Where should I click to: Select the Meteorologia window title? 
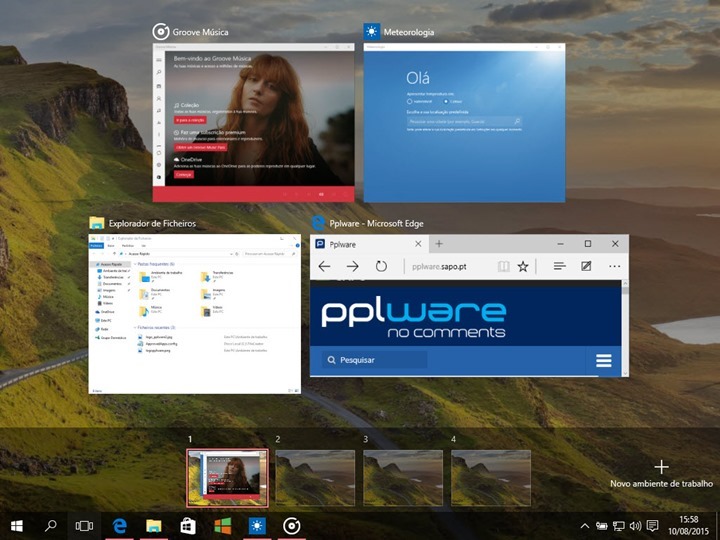click(x=409, y=32)
